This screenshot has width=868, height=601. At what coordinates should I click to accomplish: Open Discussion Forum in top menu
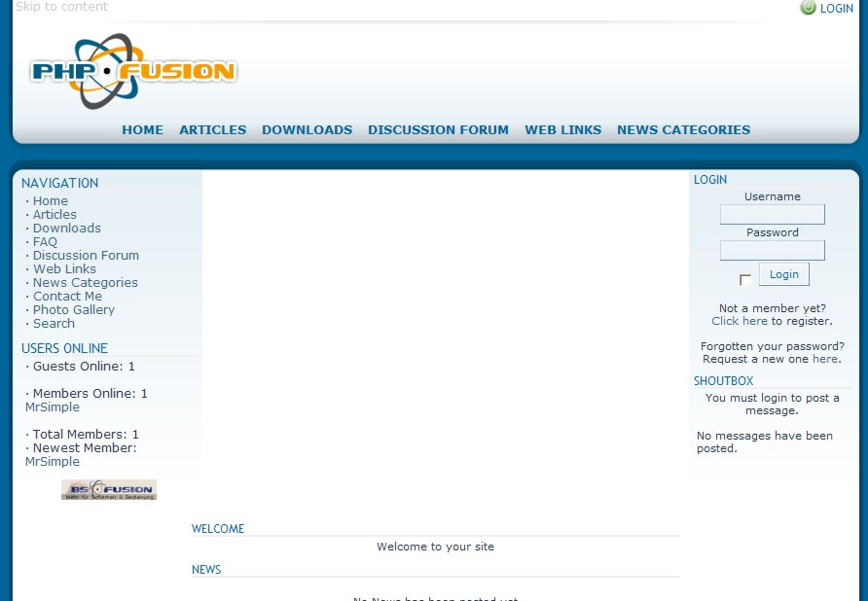point(438,129)
